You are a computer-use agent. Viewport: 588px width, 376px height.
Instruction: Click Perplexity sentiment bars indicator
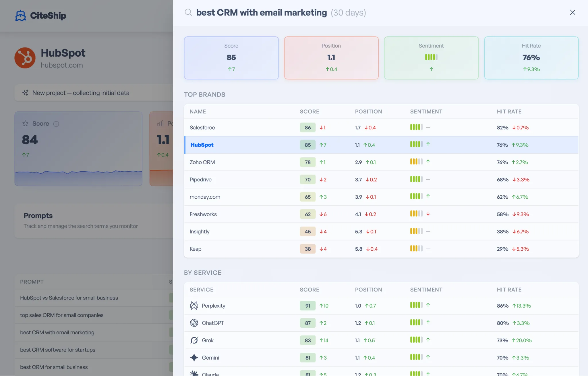click(x=416, y=305)
